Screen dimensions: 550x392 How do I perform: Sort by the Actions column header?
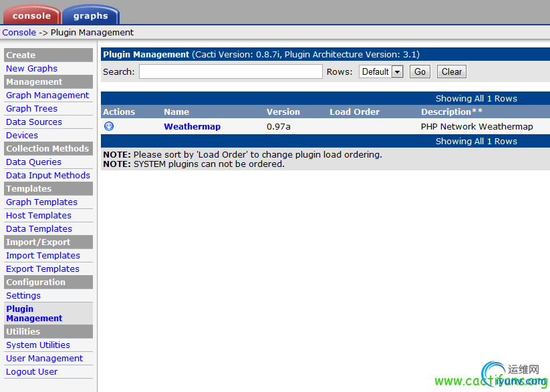coord(119,112)
